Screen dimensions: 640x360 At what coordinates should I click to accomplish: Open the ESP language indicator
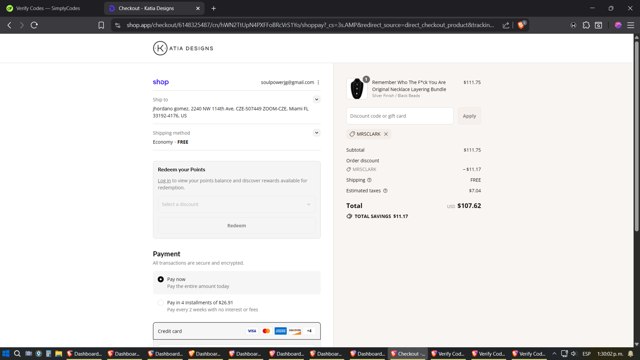pyautogui.click(x=587, y=353)
